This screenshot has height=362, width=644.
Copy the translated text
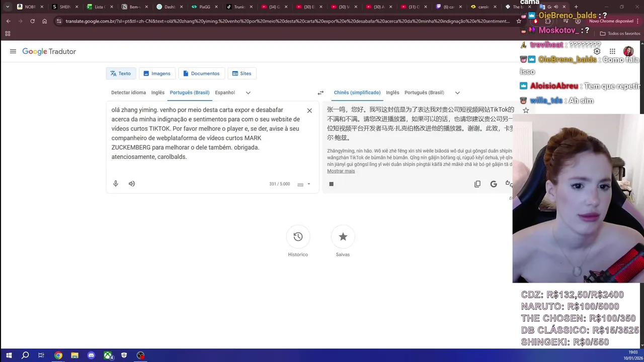(477, 184)
